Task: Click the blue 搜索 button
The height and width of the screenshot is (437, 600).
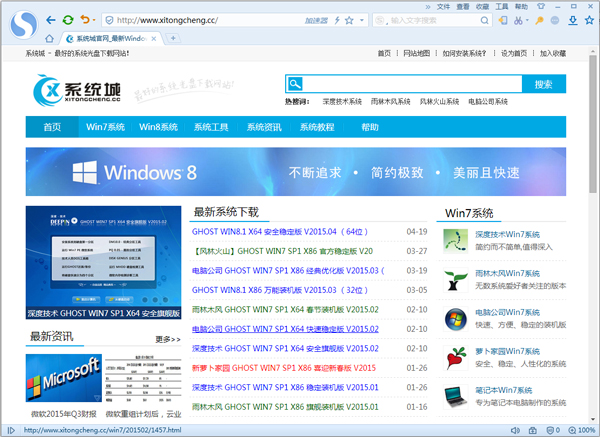Action: (544, 84)
